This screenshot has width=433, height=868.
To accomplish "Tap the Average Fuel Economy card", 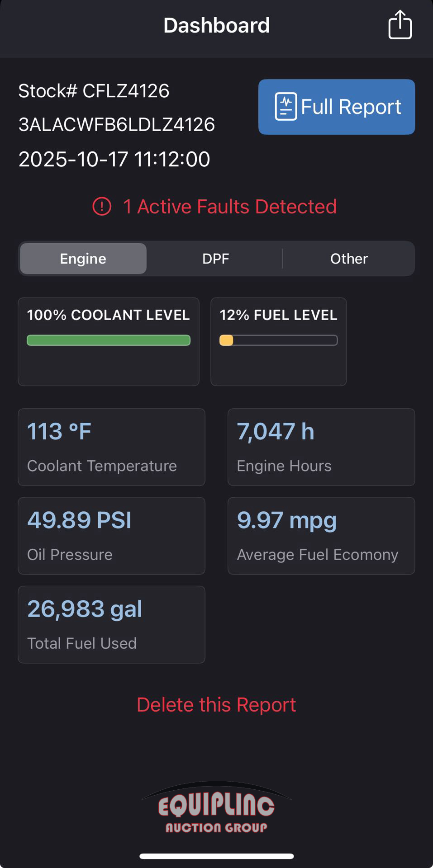I will 321,536.
